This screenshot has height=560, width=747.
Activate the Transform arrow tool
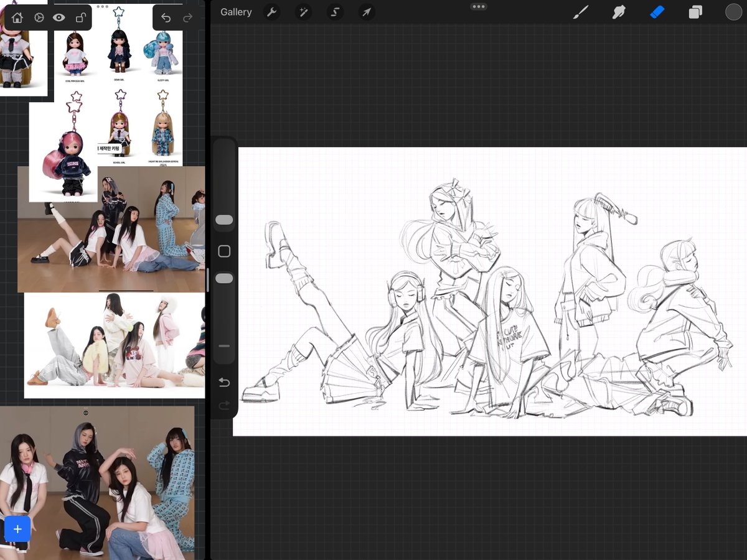[x=367, y=12]
